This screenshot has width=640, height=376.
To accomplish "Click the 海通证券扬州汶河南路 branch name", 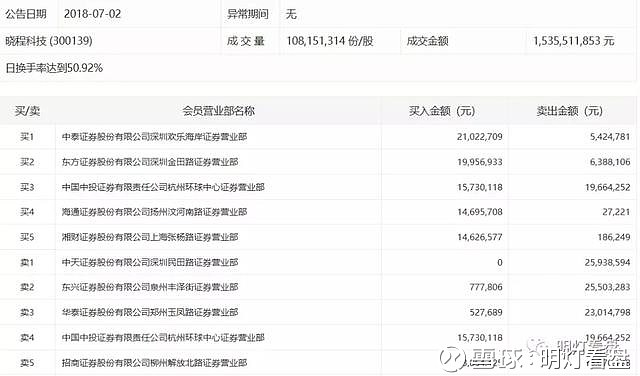I will point(154,212).
